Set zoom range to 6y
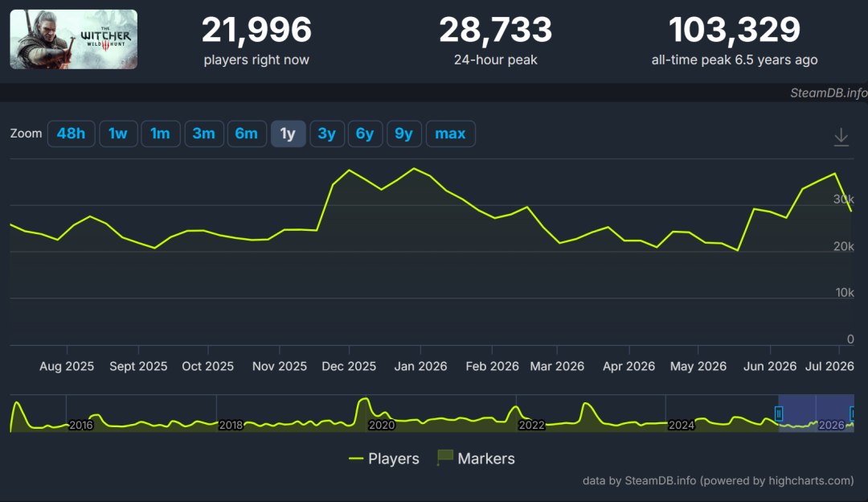Screen dimensions: 868x502 (x=365, y=134)
